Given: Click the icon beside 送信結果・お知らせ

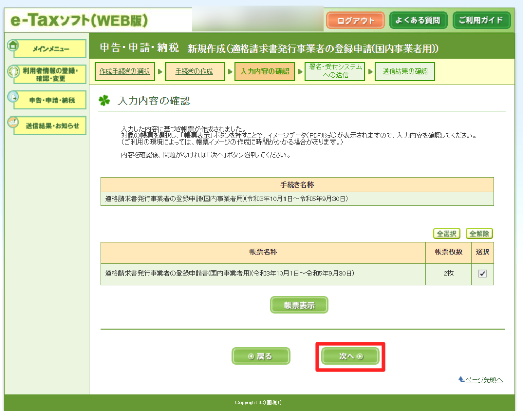Looking at the screenshot, I should [x=13, y=123].
